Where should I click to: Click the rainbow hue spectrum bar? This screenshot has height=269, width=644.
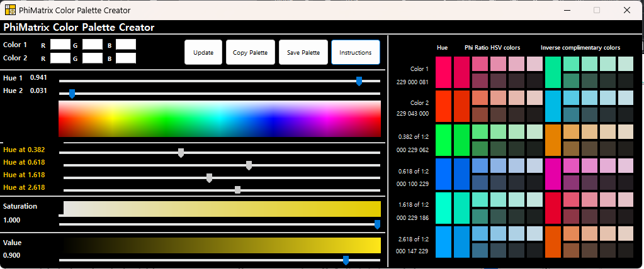pyautogui.click(x=219, y=119)
